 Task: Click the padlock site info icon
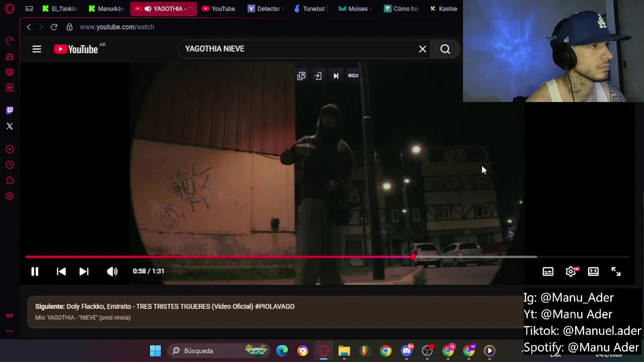coord(69,27)
